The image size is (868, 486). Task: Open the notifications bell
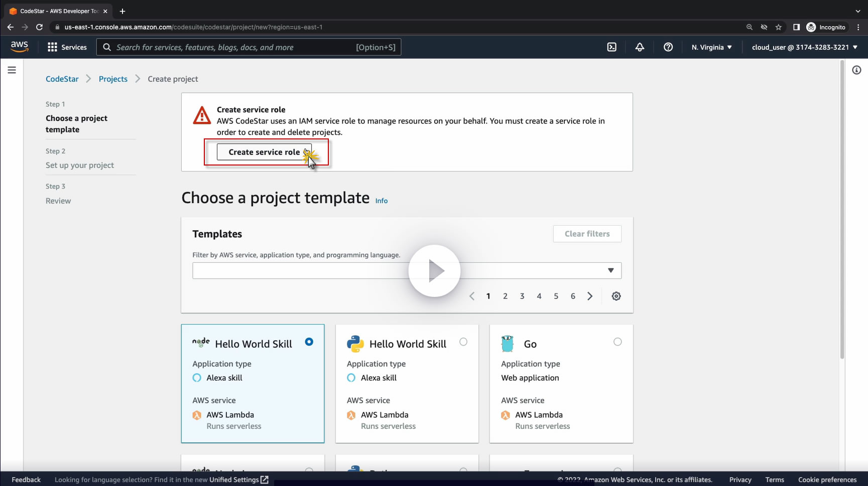click(640, 47)
